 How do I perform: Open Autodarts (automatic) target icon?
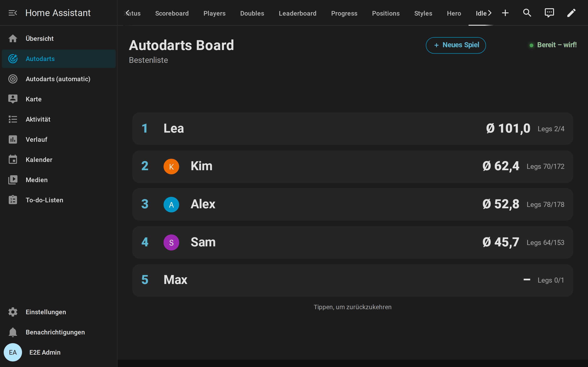13,79
